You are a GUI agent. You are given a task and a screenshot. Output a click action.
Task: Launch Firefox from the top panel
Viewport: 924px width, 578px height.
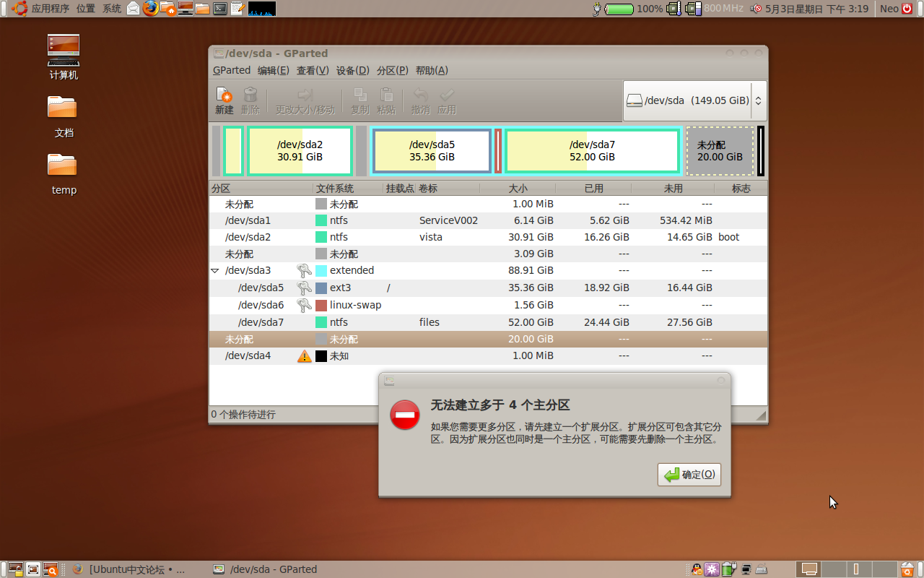tap(150, 9)
